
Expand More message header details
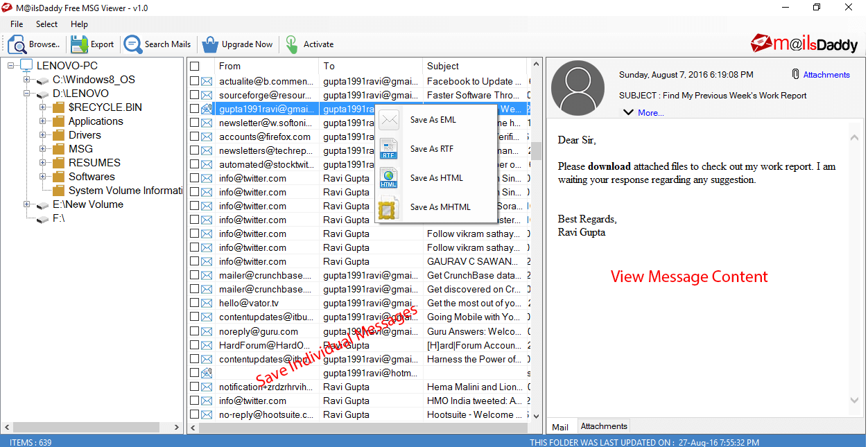click(x=643, y=112)
